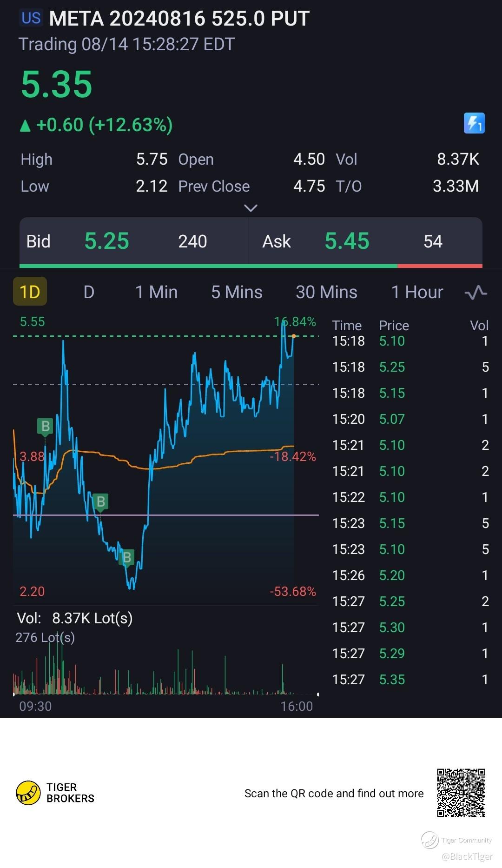
Task: Tap the lowest B buy marker
Action: point(126,557)
